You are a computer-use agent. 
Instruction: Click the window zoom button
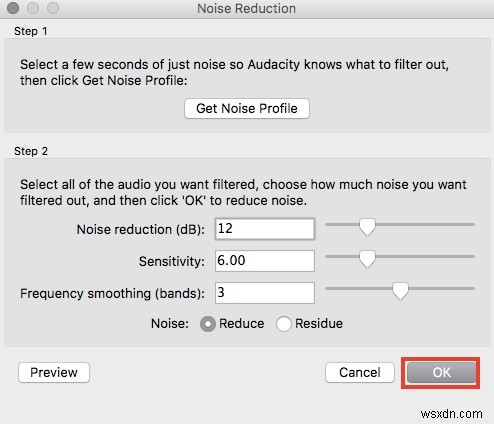53,8
